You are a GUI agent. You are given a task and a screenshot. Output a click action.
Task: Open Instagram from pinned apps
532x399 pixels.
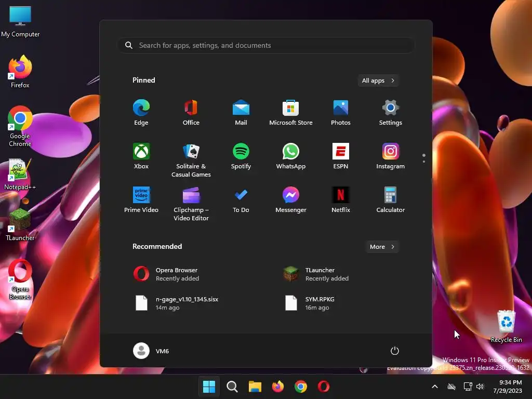(x=391, y=156)
